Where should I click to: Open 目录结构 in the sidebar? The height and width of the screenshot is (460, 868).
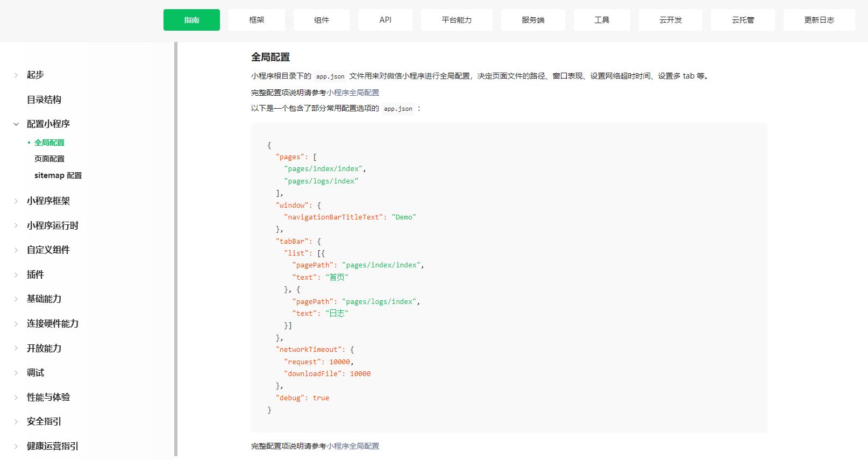coord(44,100)
